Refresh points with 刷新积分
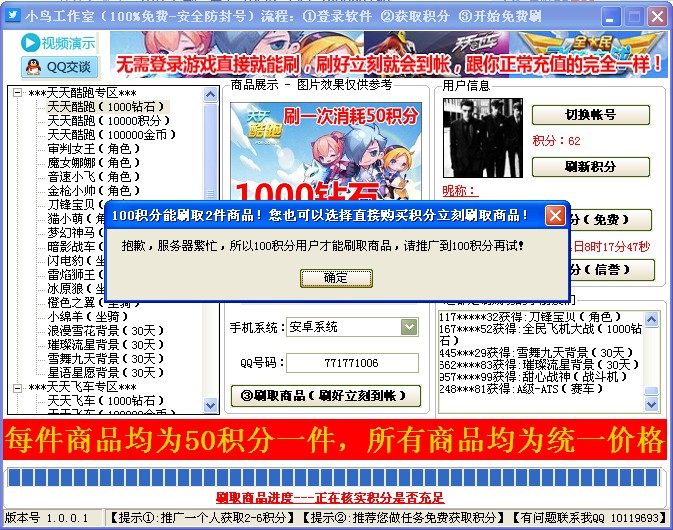The width and height of the screenshot is (673, 530). 591,167
